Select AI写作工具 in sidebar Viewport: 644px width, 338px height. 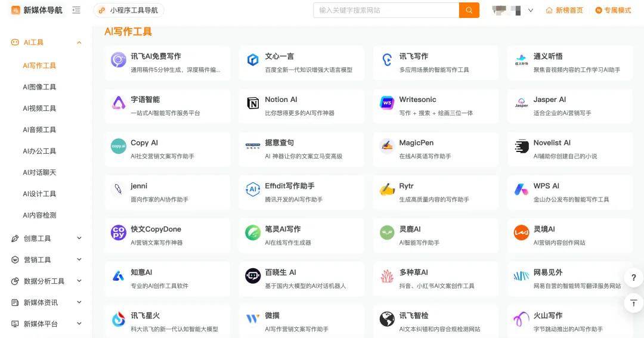point(39,66)
